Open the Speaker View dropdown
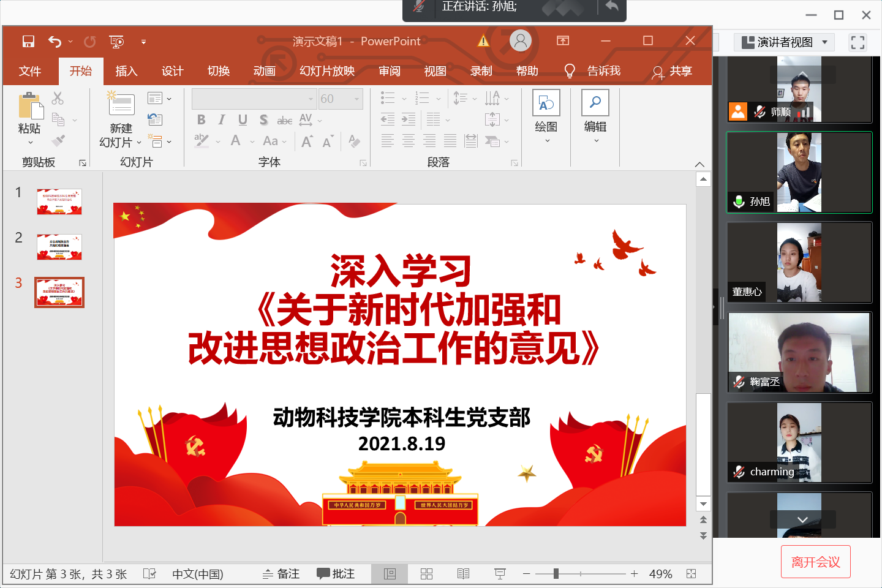 pos(785,42)
